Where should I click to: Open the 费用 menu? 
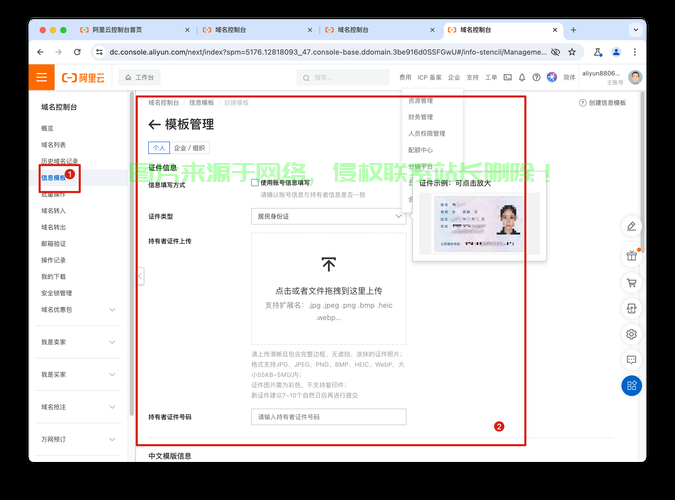[405, 78]
